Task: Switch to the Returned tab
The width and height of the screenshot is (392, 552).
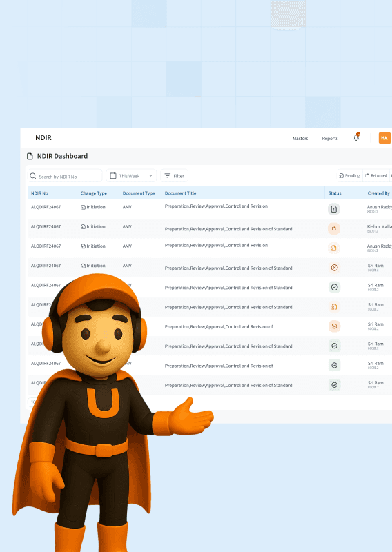Action: pos(376,175)
